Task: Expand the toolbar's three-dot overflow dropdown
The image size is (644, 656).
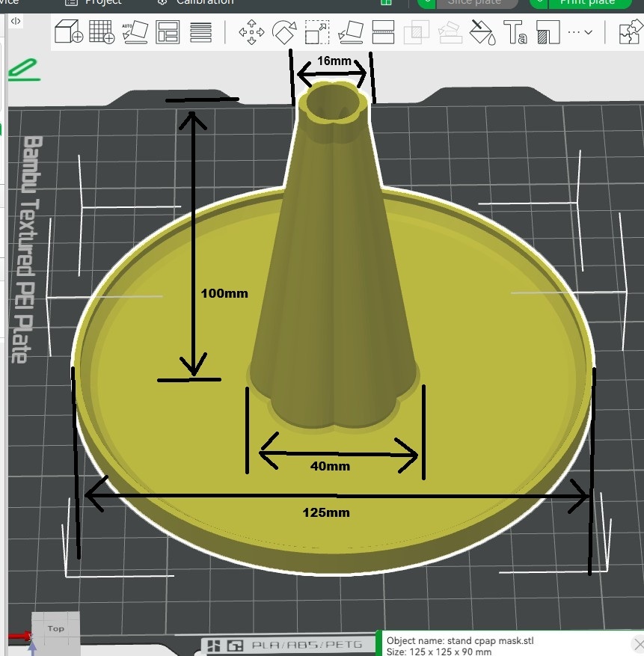Action: pos(580,32)
